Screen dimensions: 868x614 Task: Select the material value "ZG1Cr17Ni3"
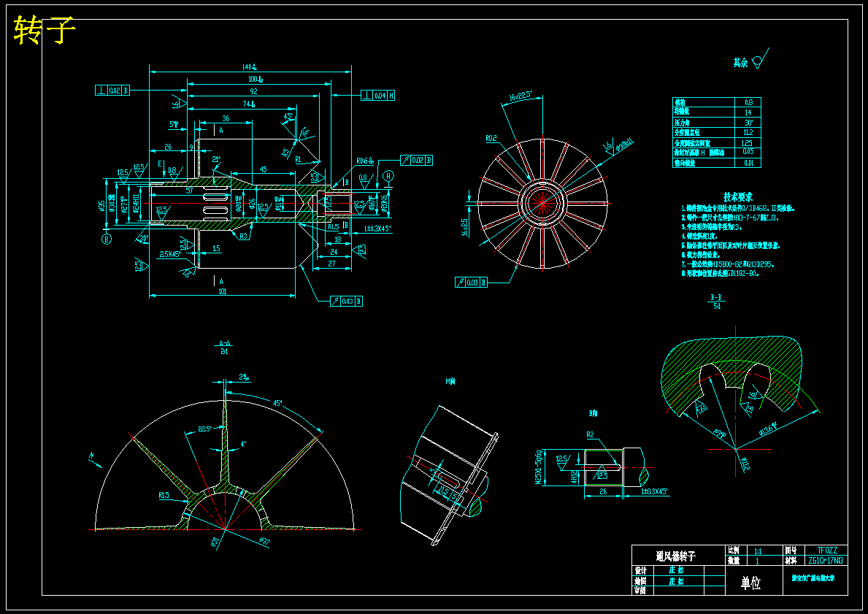826,560
